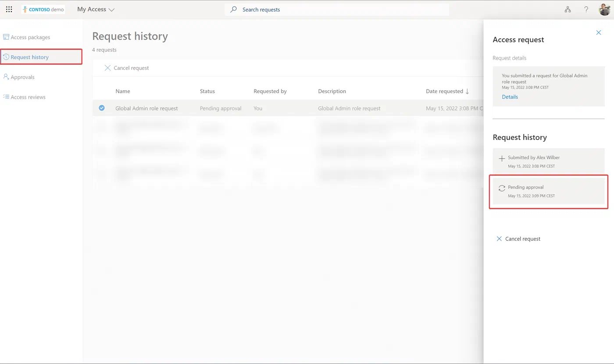Click the Pending approval refresh icon

tap(502, 188)
